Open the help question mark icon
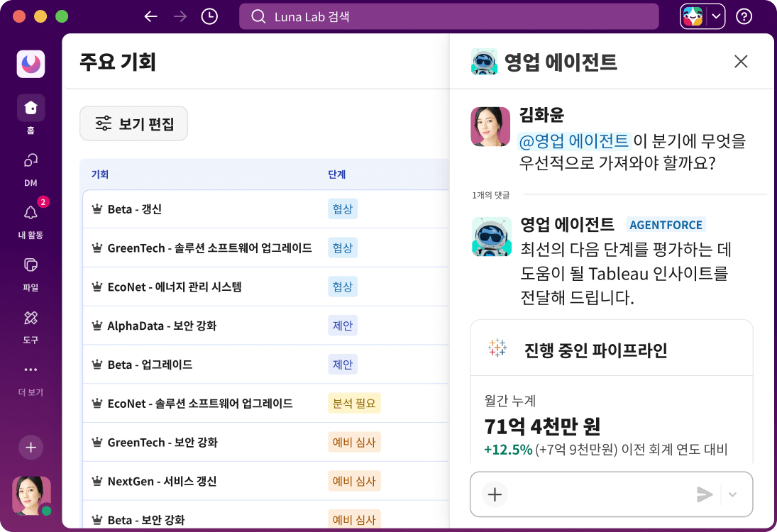The height and width of the screenshot is (532, 777). pos(744,16)
